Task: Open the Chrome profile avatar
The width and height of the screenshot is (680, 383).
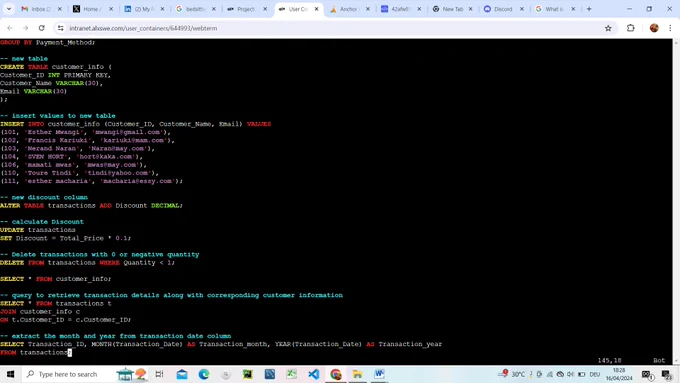Action: pos(654,28)
